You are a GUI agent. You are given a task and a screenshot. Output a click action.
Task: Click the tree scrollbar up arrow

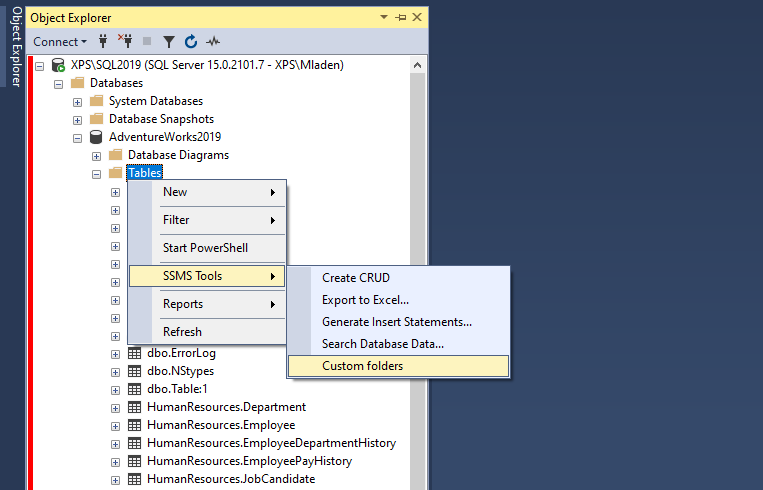(x=417, y=65)
